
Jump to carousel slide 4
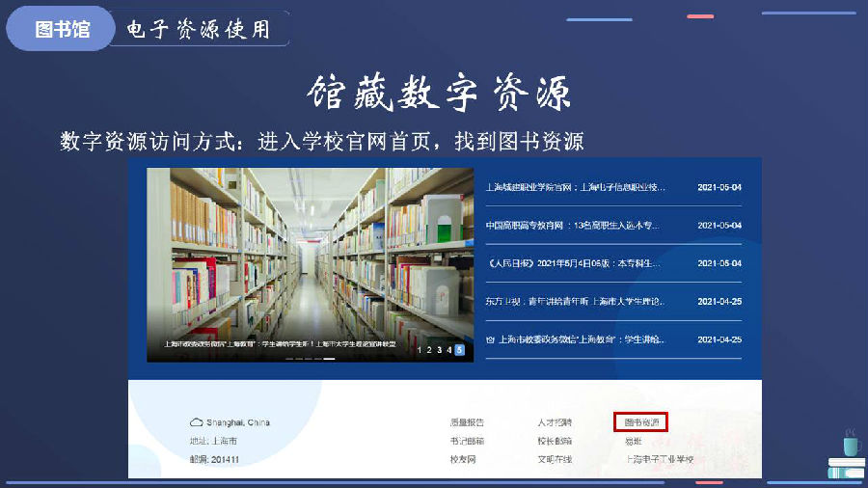tap(448, 350)
